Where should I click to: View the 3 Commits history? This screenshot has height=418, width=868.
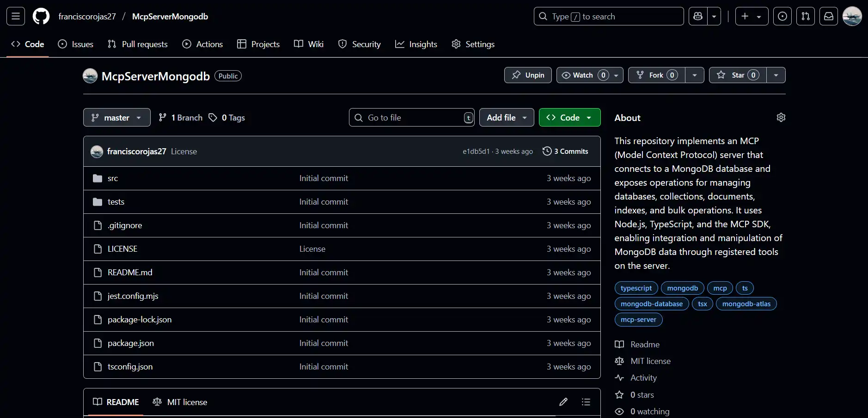click(566, 151)
